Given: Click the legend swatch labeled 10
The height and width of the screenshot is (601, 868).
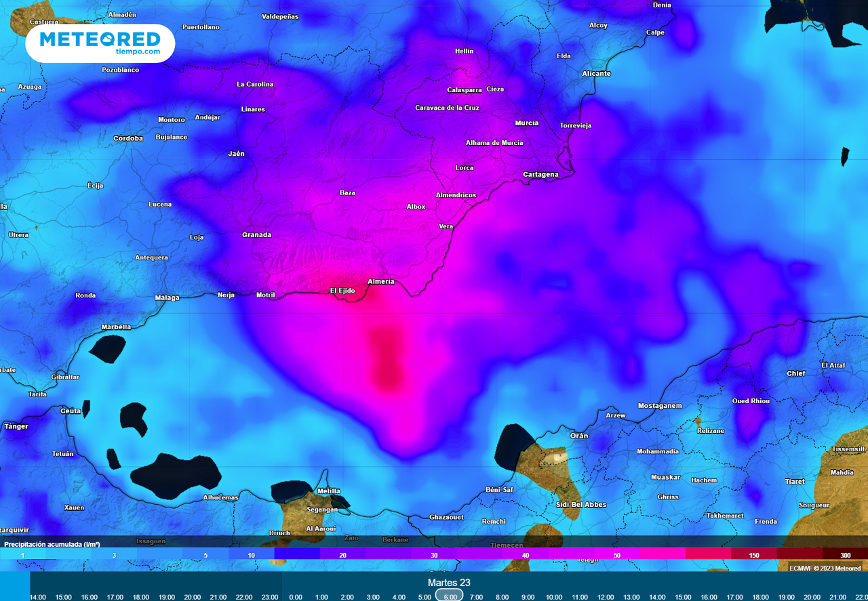Looking at the screenshot, I should coord(252,555).
